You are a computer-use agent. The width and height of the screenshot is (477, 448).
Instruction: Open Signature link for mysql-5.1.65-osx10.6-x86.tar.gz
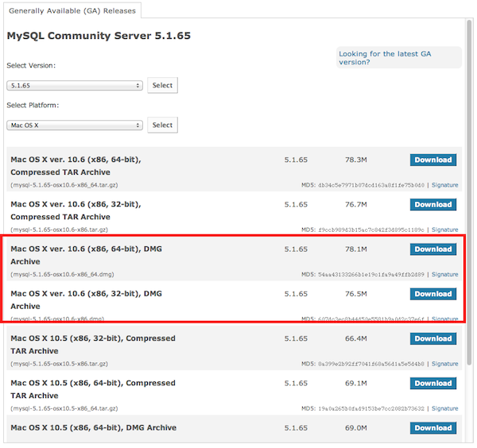click(444, 230)
